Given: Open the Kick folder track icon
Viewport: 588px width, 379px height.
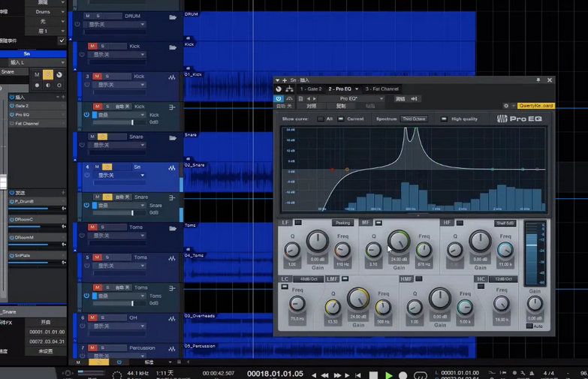Looking at the screenshot, I should tap(173, 47).
